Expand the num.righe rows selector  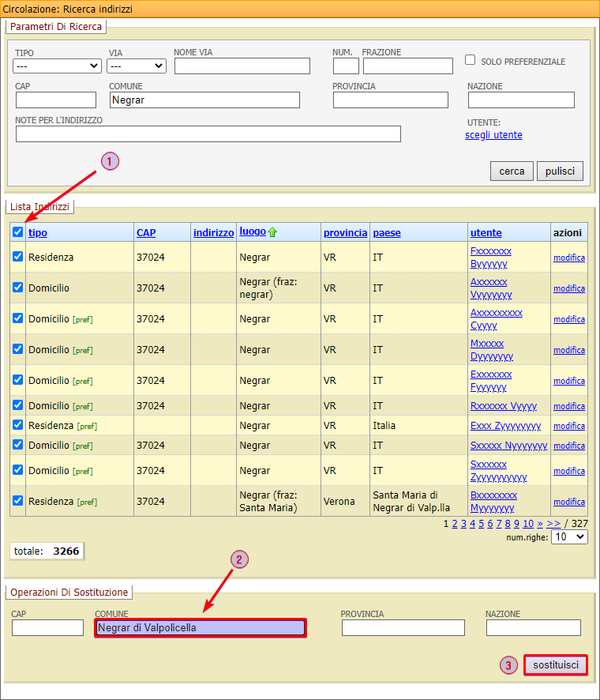pos(570,536)
